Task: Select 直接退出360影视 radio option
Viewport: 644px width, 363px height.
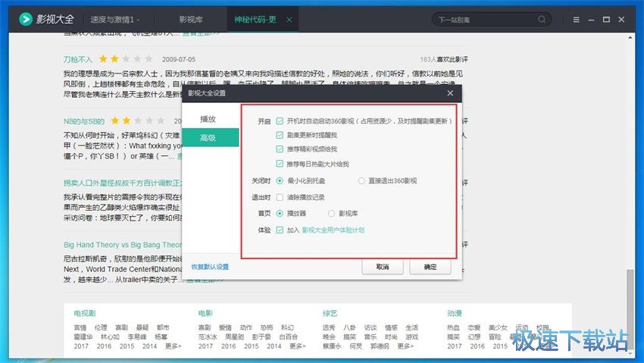Action: point(361,180)
